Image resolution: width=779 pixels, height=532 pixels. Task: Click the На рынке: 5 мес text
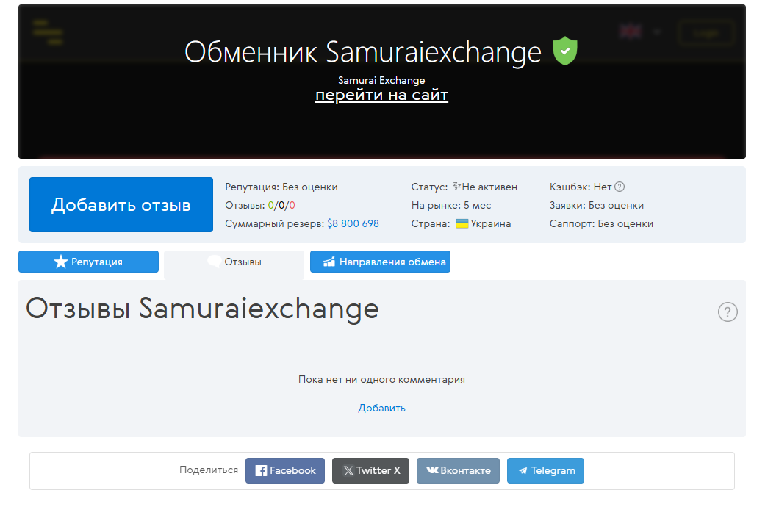click(x=451, y=205)
